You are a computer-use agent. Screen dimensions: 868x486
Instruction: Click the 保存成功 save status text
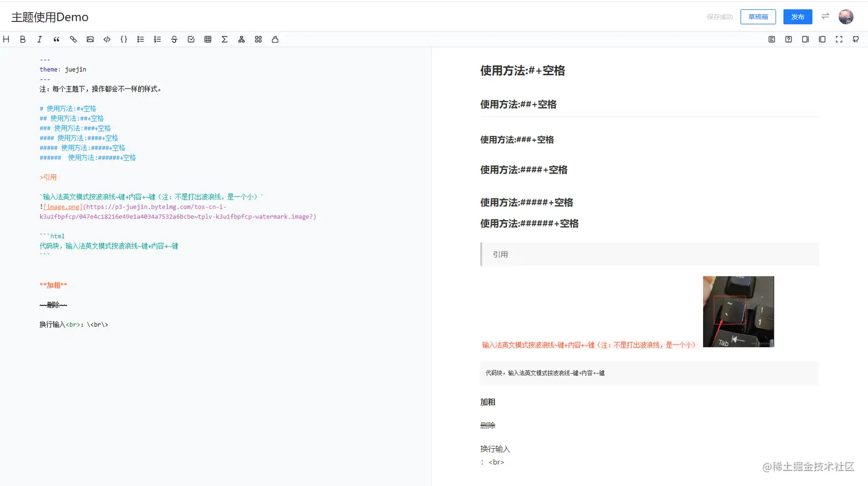[x=720, y=17]
